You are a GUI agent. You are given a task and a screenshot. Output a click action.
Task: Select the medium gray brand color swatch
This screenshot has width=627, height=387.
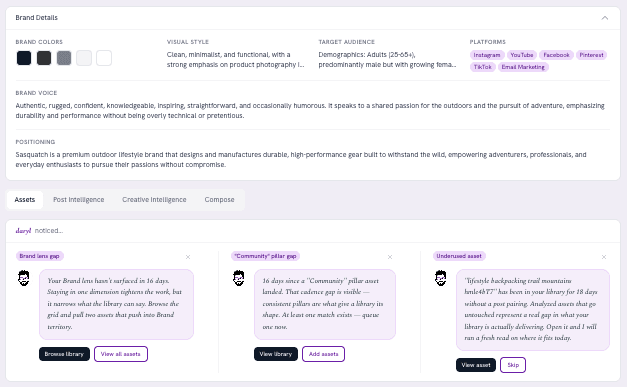pos(64,58)
